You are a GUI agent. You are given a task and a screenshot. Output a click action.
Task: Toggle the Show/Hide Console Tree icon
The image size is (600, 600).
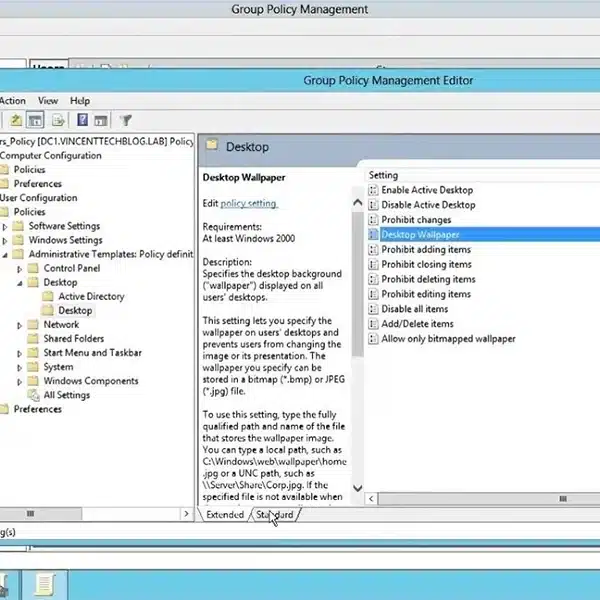pos(36,120)
